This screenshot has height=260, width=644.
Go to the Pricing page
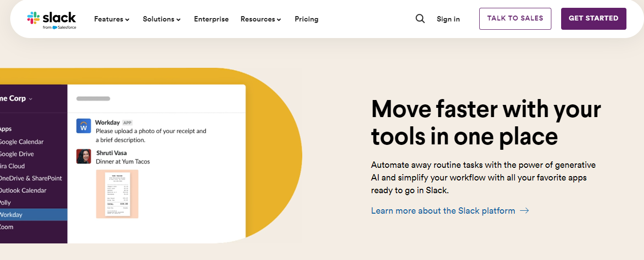(307, 19)
